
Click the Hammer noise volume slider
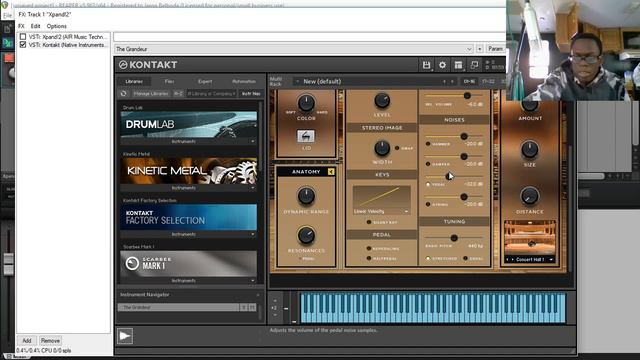point(454,136)
